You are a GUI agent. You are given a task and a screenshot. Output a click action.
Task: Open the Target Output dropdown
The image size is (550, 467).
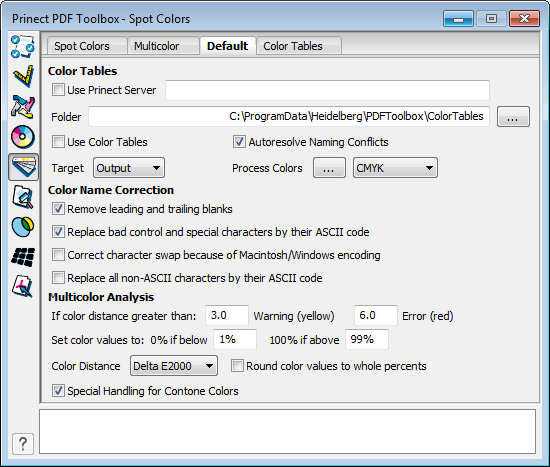pos(129,168)
